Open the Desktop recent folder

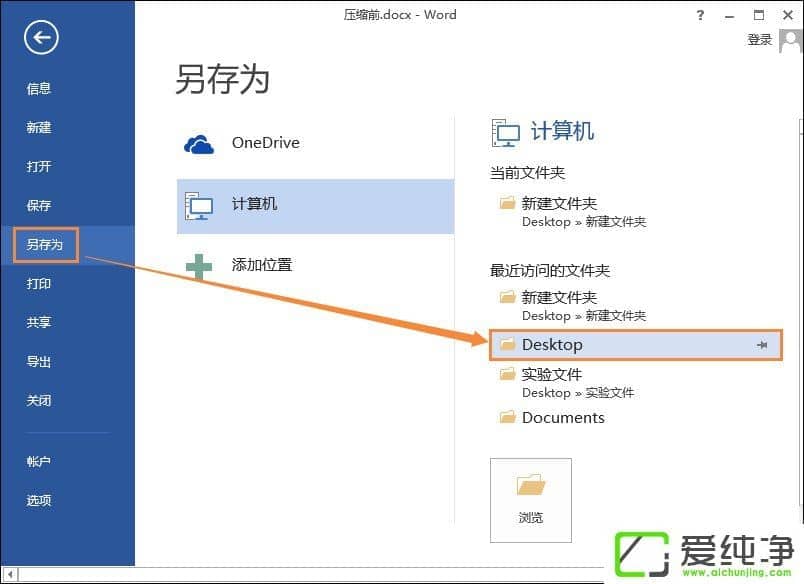coord(552,345)
